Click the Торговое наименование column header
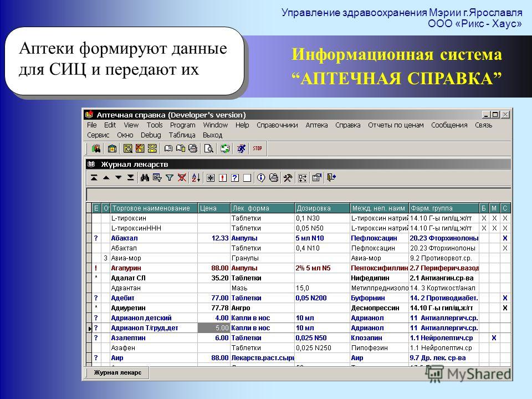532x399 pixels. coord(154,208)
